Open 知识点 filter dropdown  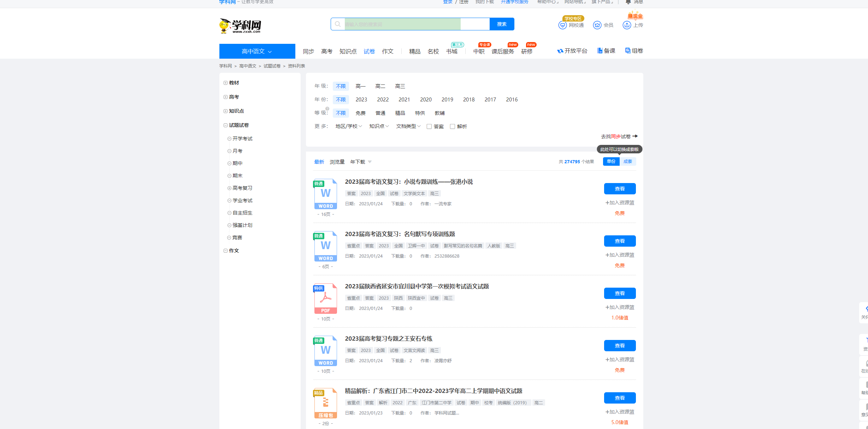pos(379,126)
